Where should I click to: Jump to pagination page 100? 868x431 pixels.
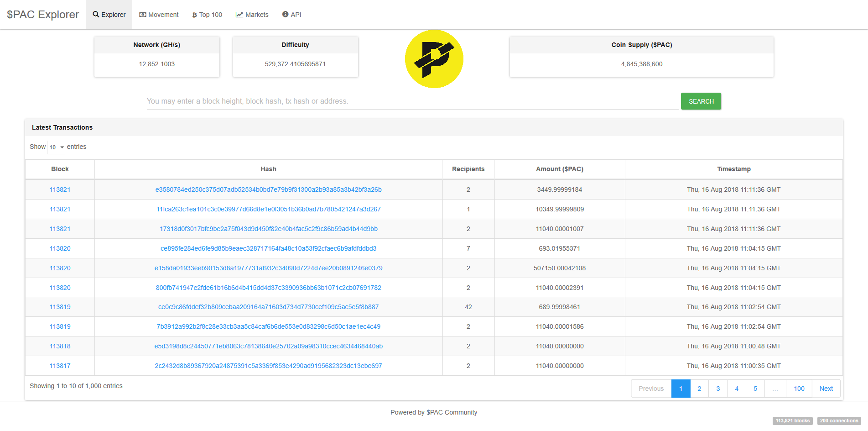pyautogui.click(x=799, y=389)
